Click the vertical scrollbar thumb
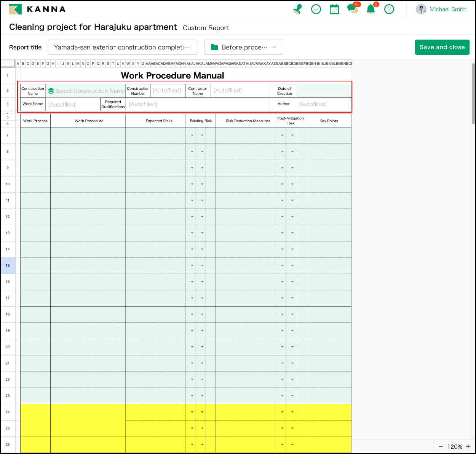Screen dimensions: 476x454 [x=473, y=93]
